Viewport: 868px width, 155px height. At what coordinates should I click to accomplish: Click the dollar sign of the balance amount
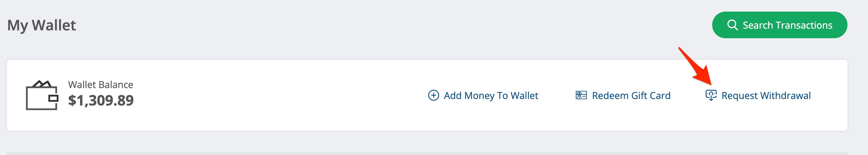click(x=72, y=100)
